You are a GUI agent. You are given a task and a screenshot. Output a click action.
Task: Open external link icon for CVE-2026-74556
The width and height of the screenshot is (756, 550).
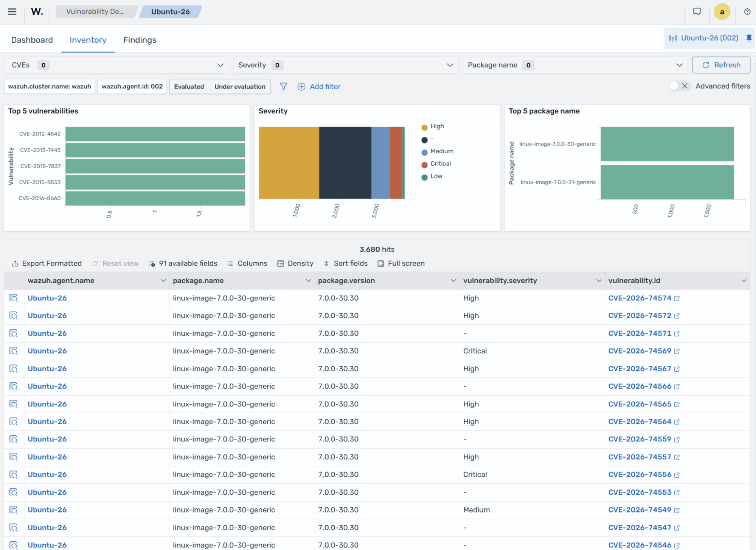(677, 475)
